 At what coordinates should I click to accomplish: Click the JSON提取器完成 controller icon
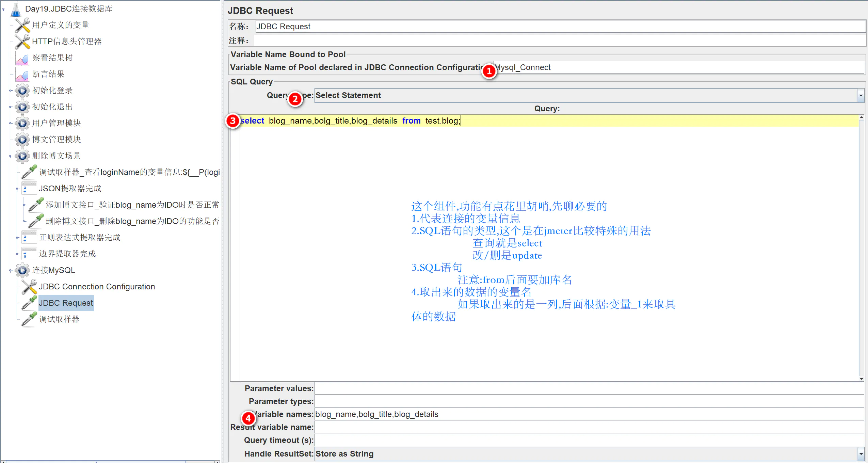click(x=29, y=189)
